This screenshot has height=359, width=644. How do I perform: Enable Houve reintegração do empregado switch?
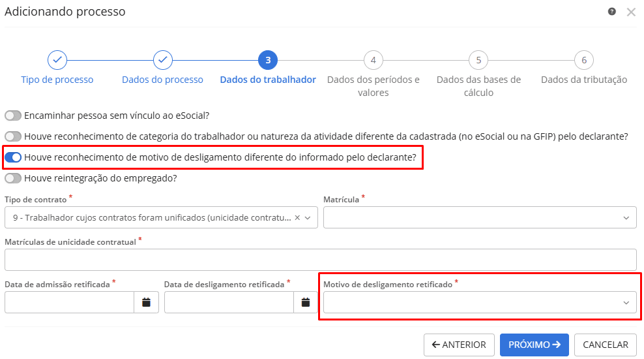(x=13, y=178)
